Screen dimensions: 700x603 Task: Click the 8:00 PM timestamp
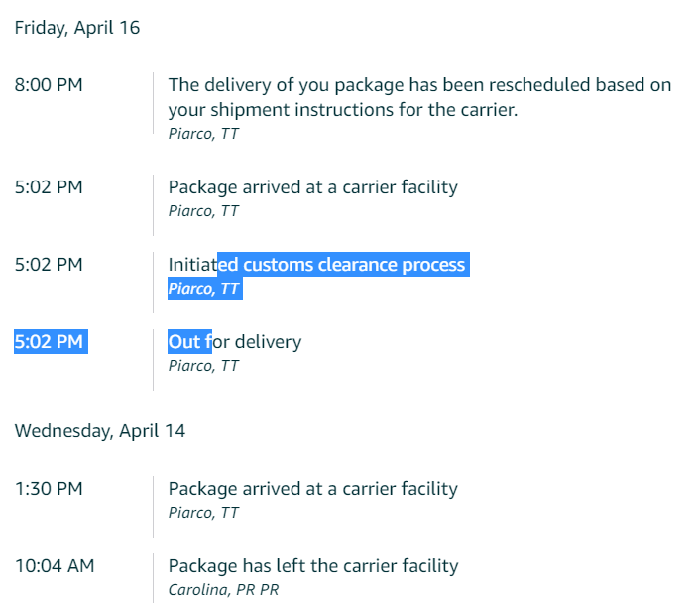[49, 85]
